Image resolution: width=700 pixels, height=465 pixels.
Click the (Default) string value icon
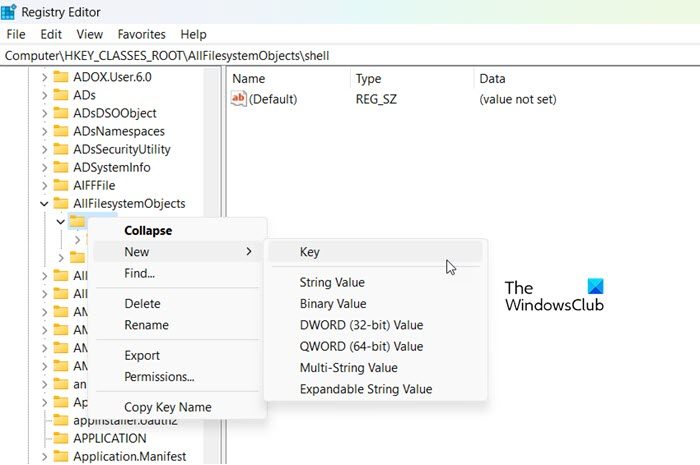(x=238, y=99)
